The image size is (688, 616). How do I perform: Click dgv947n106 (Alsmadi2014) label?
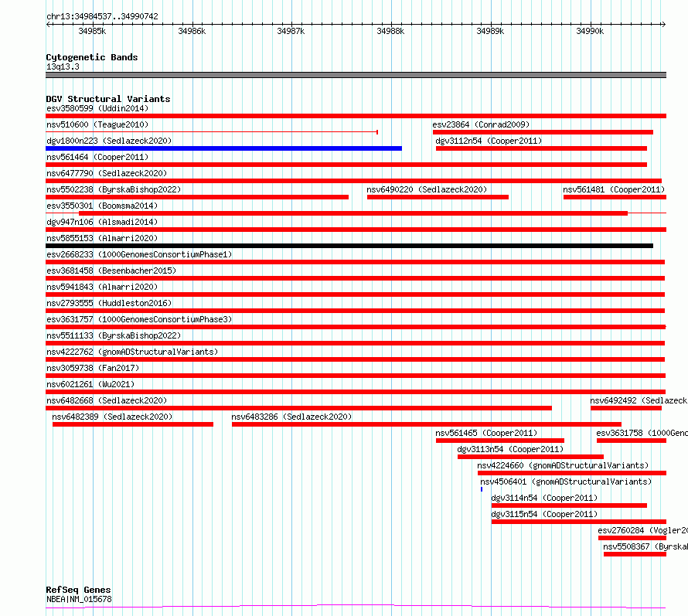click(x=102, y=222)
